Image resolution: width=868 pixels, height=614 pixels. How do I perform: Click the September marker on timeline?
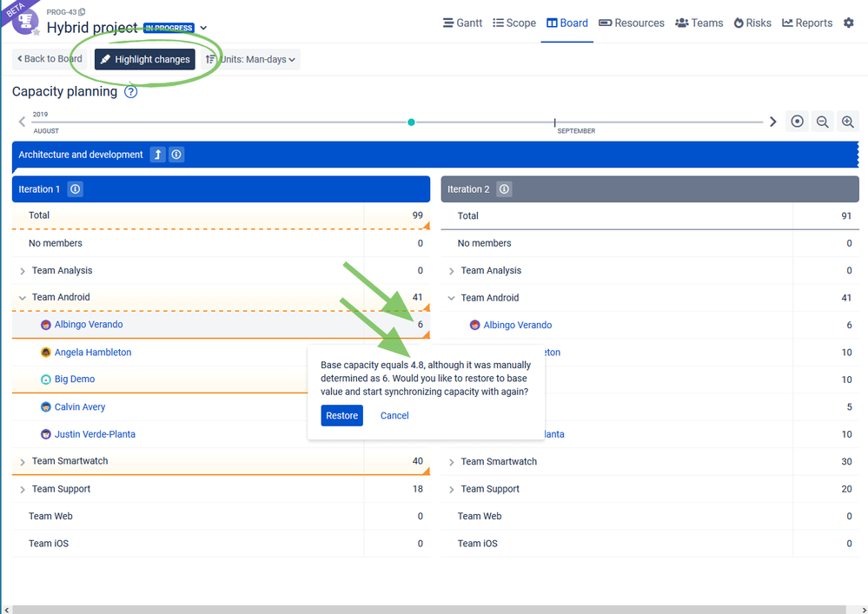[554, 122]
